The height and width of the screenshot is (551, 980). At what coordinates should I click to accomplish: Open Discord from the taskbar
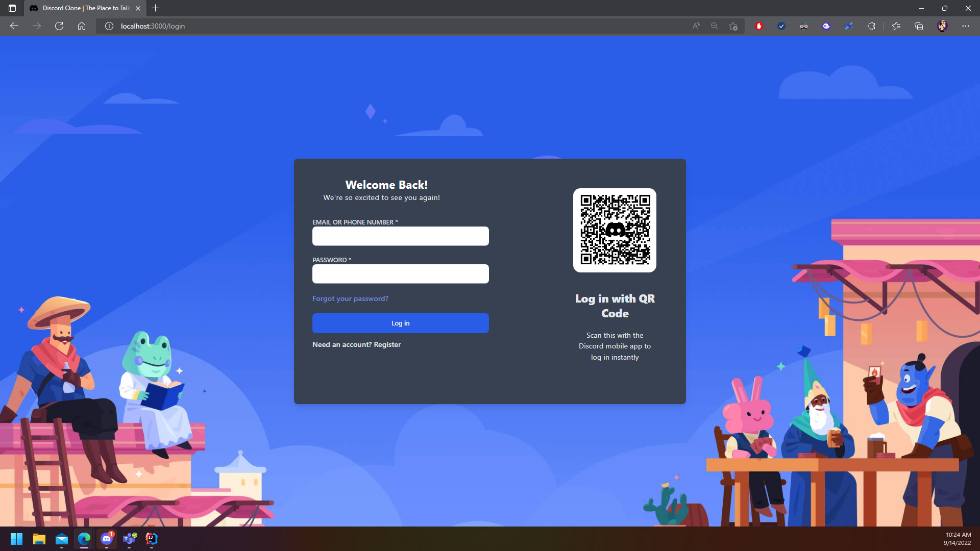pos(107,539)
